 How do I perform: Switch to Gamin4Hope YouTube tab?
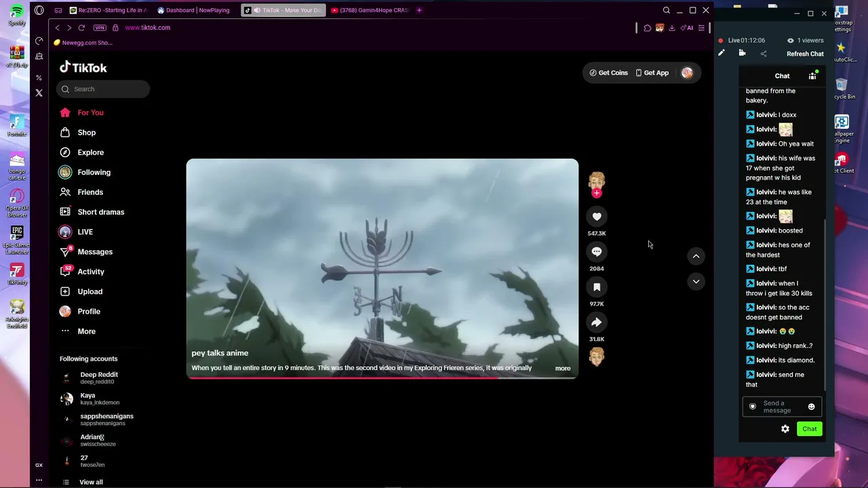370,10
